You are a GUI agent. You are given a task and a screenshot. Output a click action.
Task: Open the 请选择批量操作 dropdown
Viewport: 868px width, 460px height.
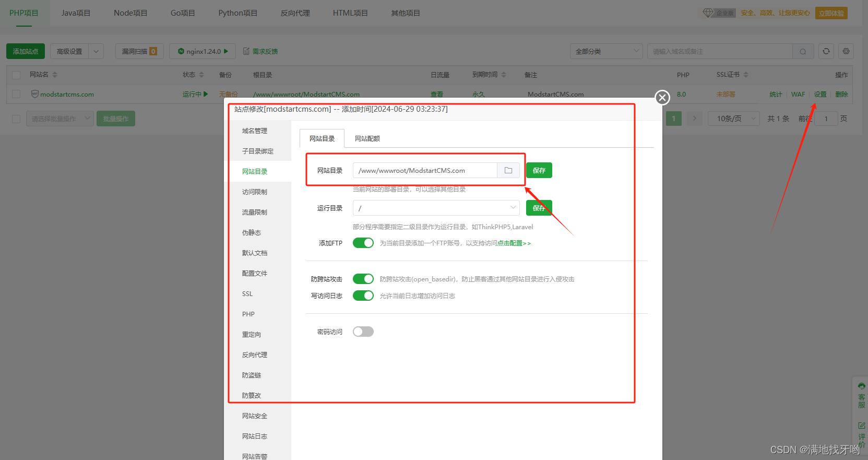click(x=60, y=119)
